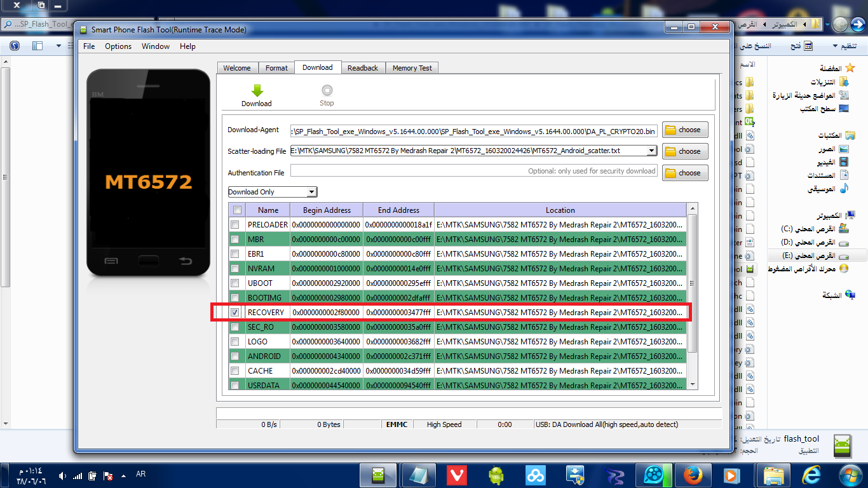Open Windows Explorer from the taskbar
Screen dimensions: 868x488
point(773,475)
